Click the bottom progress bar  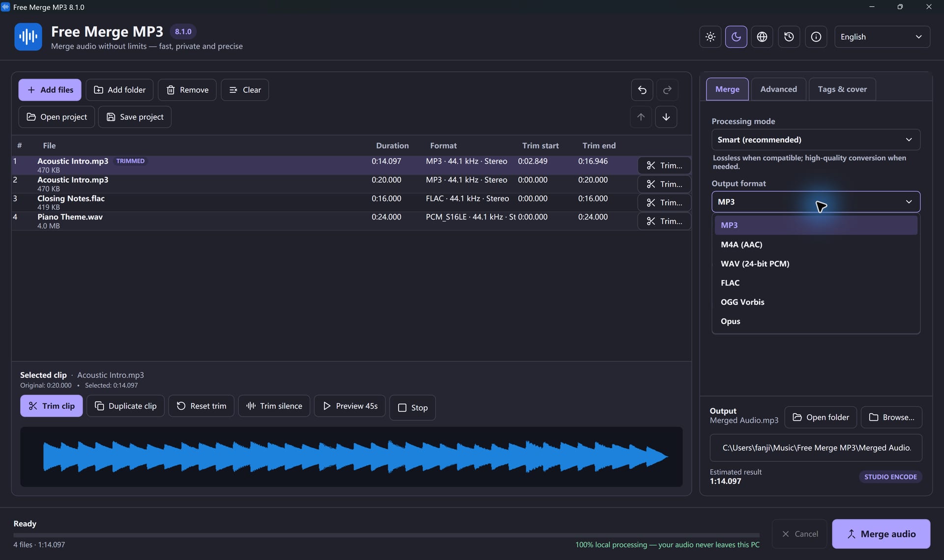pyautogui.click(x=386, y=535)
